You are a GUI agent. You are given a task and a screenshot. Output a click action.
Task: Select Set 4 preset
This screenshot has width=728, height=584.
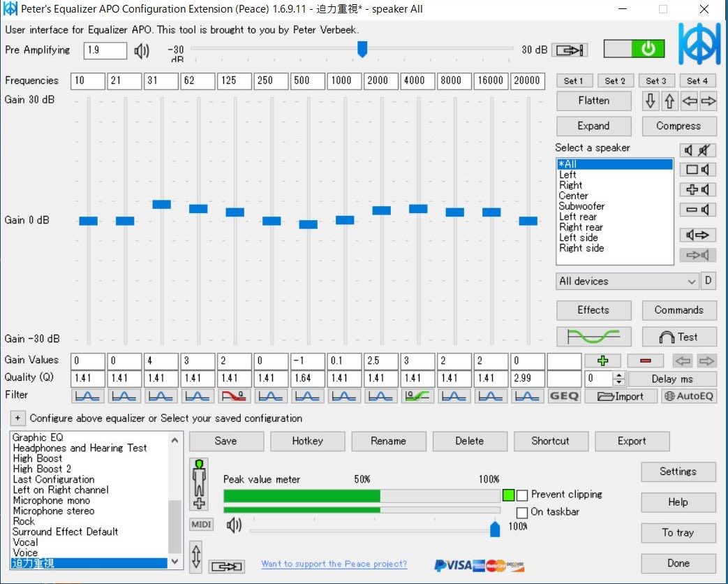698,81
